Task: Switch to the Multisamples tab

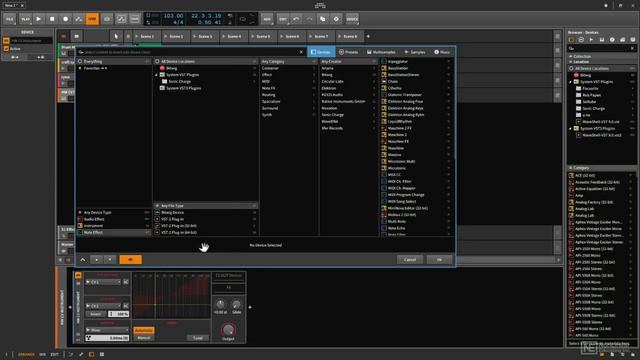Action: [x=381, y=52]
